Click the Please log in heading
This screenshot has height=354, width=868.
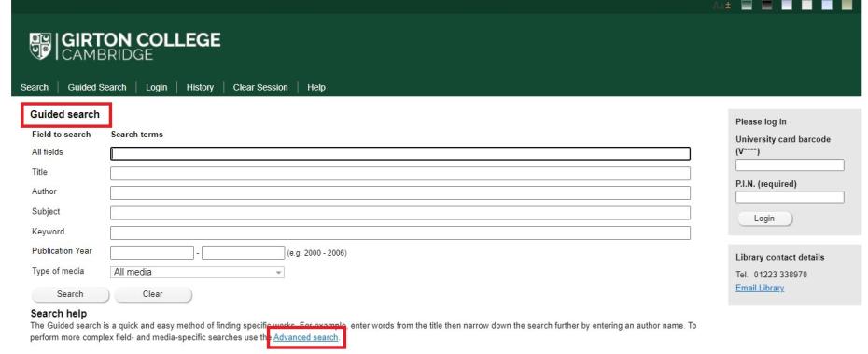(x=761, y=121)
